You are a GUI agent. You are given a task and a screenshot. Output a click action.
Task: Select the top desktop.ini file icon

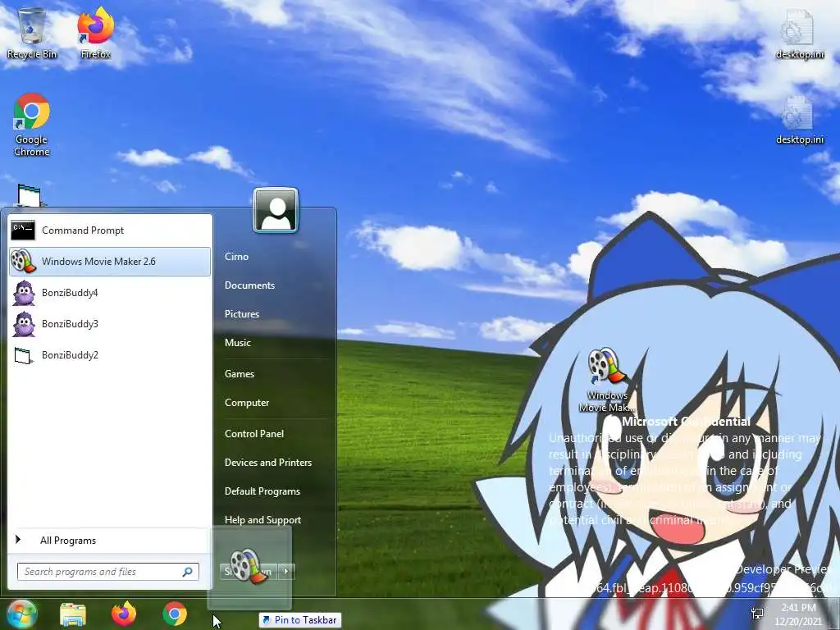click(x=799, y=33)
